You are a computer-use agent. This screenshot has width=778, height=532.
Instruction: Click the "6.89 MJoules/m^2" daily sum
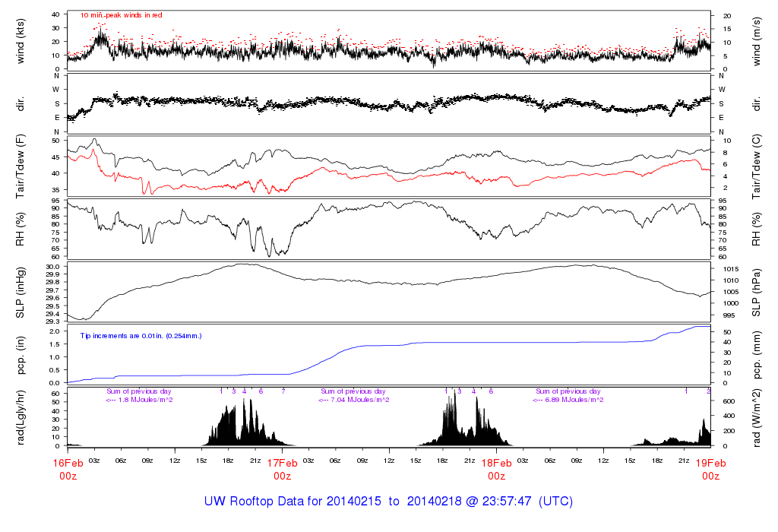pyautogui.click(x=574, y=400)
